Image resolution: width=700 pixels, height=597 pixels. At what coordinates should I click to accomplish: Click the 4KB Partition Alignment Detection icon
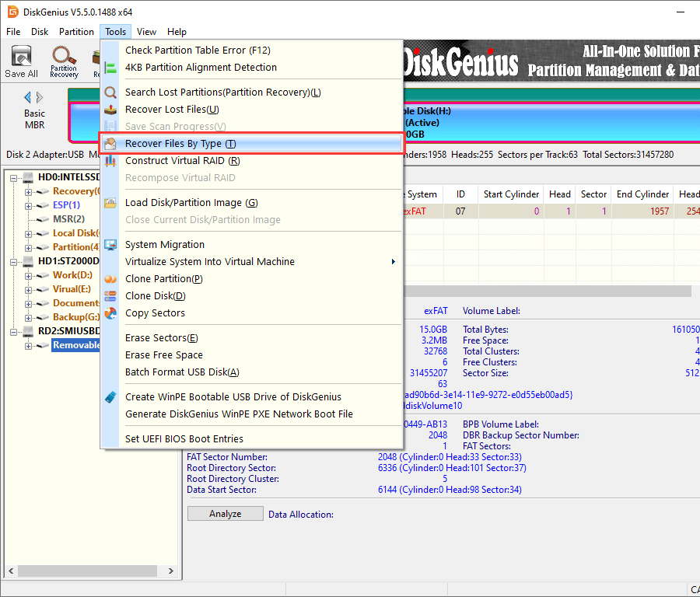point(110,68)
